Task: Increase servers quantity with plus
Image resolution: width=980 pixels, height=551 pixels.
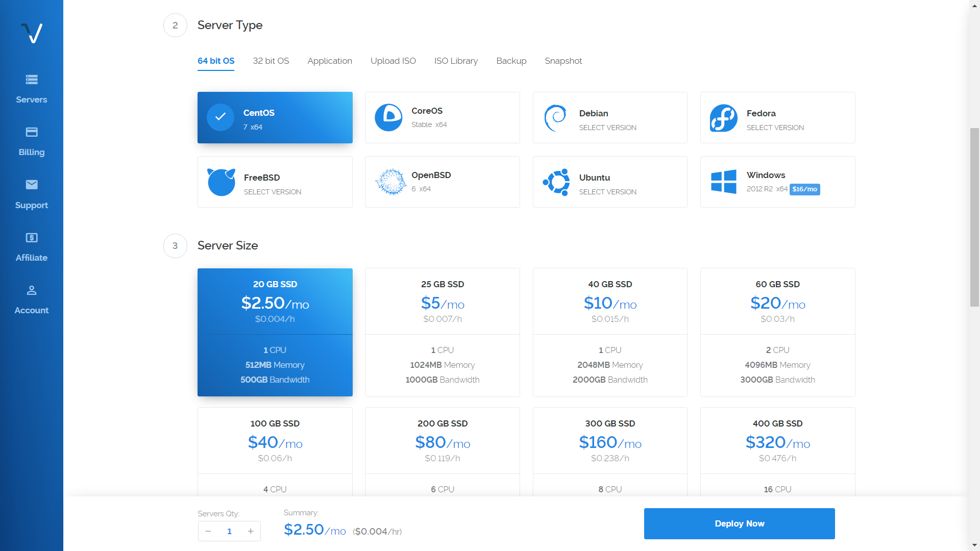Action: tap(251, 531)
